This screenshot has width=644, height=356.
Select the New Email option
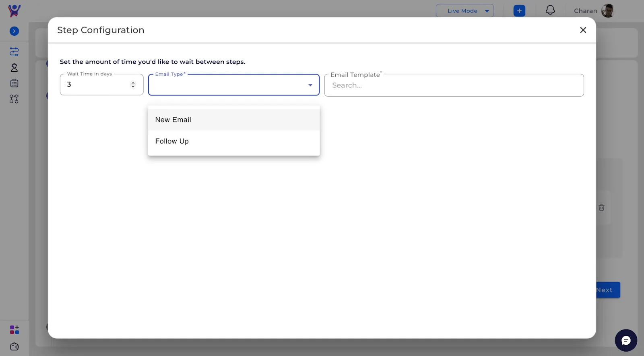[234, 120]
